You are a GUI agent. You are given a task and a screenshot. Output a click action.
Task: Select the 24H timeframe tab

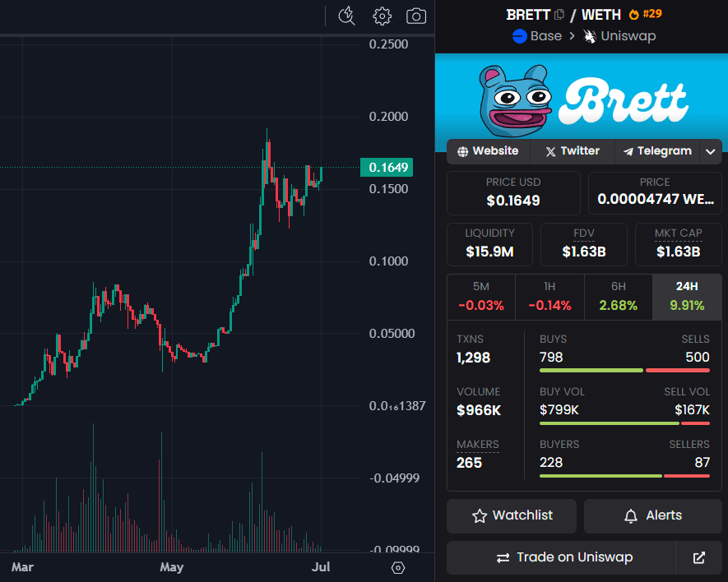click(x=687, y=297)
